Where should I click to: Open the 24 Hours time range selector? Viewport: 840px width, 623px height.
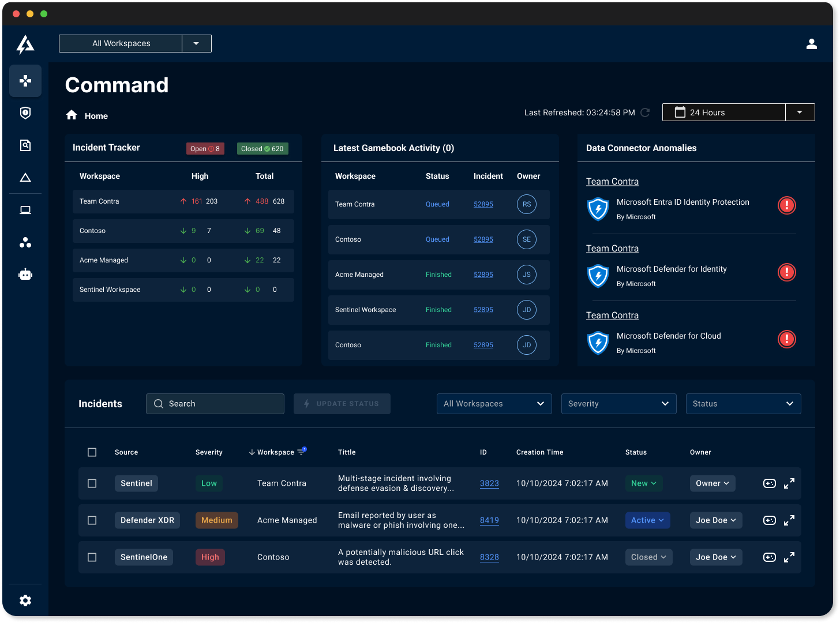723,112
